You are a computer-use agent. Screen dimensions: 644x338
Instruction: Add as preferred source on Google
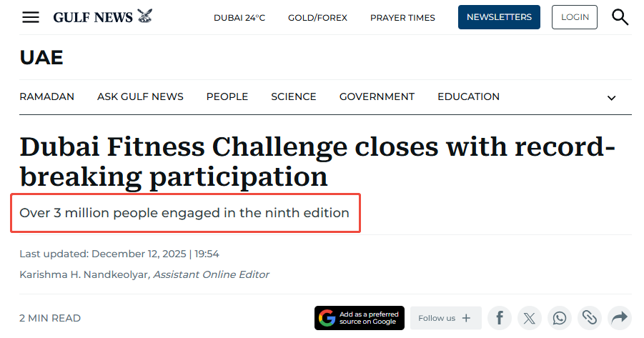pyautogui.click(x=360, y=318)
